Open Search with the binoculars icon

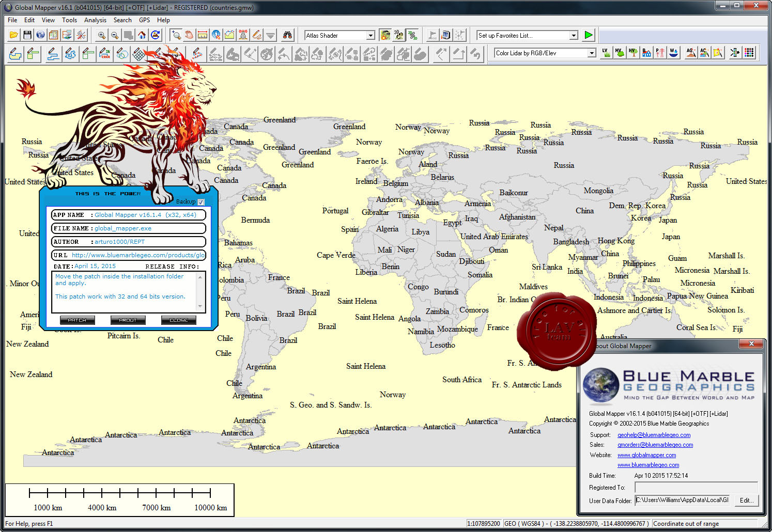coord(288,35)
